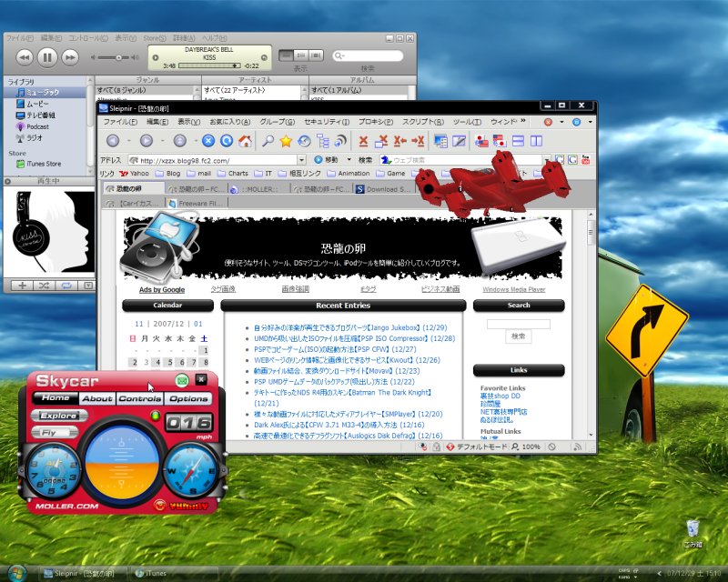The width and height of the screenshot is (728, 582).
Task: Go forward in Sleipnir browser
Action: pyautogui.click(x=147, y=141)
